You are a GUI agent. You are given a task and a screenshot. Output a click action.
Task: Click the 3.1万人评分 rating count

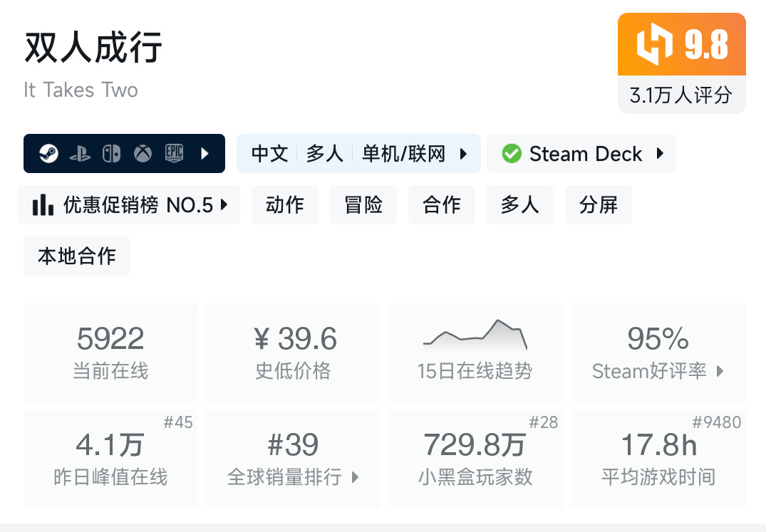681,93
